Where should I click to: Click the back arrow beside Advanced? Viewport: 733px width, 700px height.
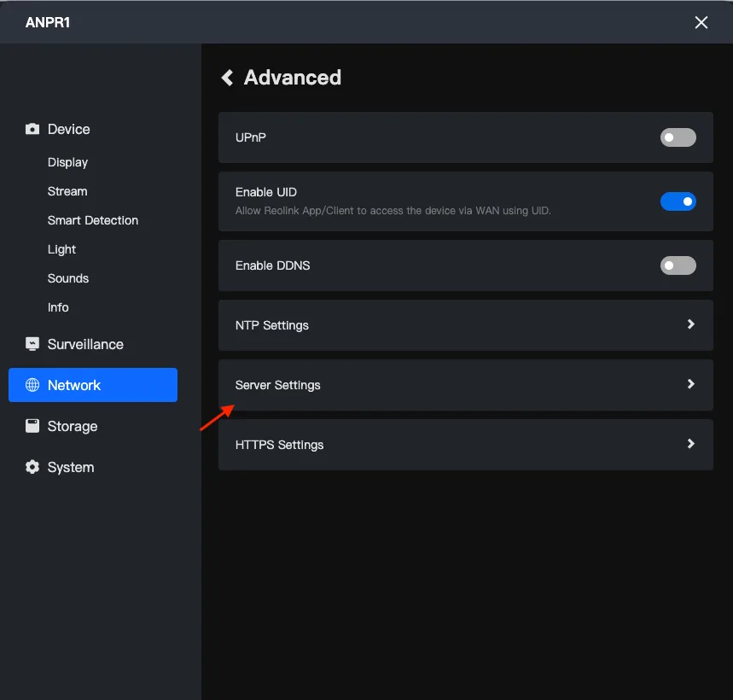228,78
